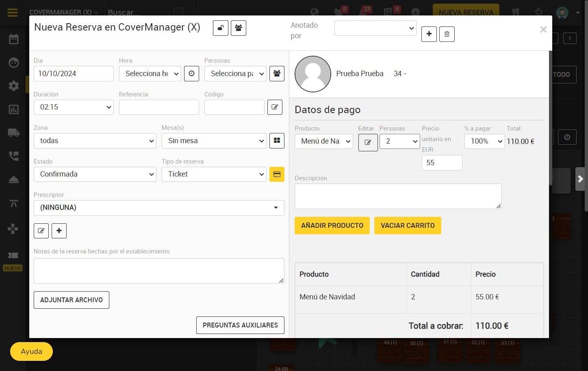Click the Editar product pencil icon

(368, 142)
